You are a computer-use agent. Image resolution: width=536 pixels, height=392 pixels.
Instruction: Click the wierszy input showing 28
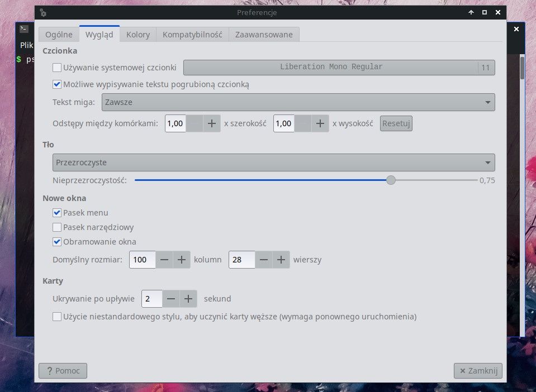pos(241,260)
